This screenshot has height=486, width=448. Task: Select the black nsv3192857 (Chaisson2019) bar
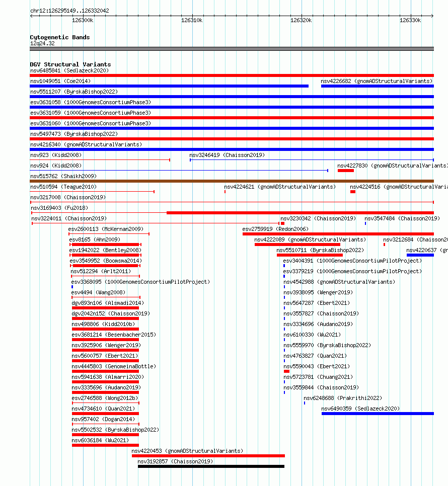[211, 466]
